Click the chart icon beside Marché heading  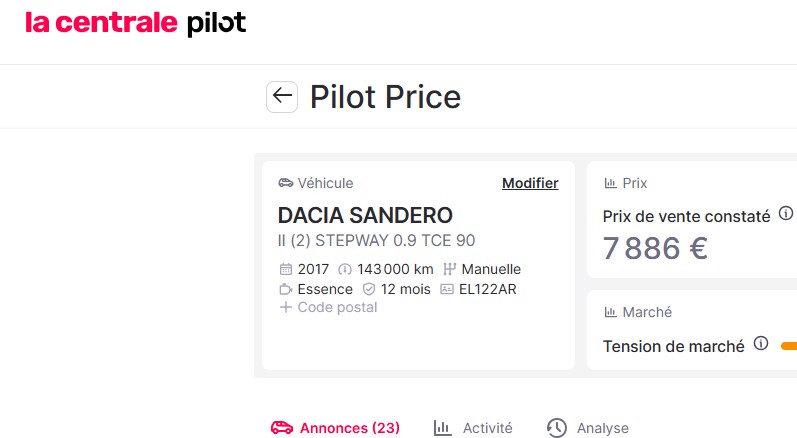point(610,312)
